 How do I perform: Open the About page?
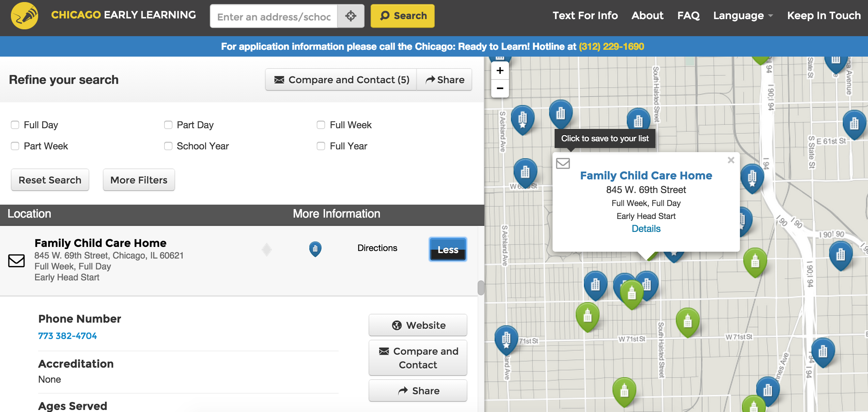[647, 15]
